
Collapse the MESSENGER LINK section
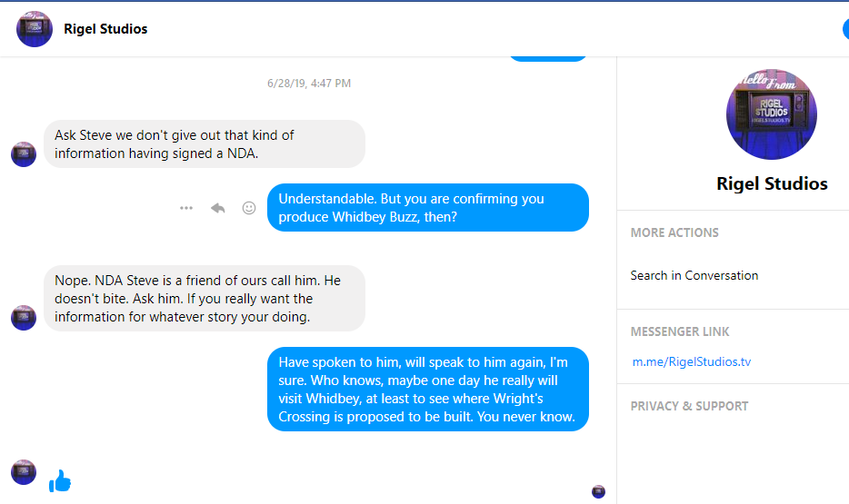point(680,331)
